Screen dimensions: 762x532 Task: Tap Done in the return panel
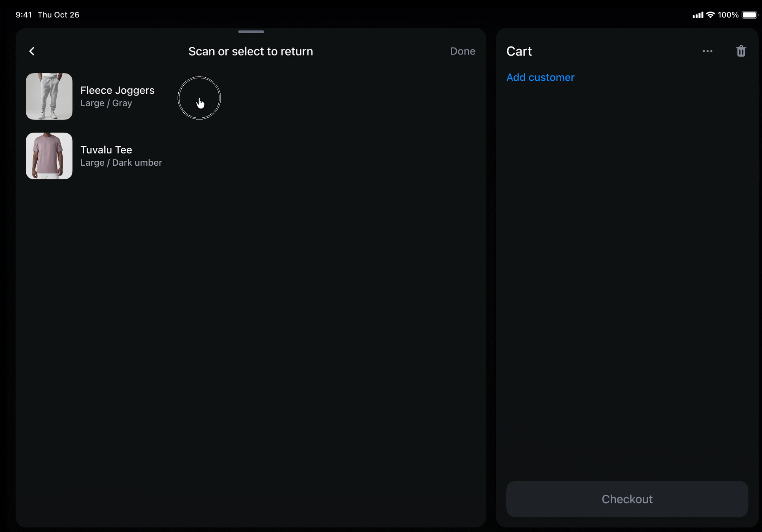463,51
